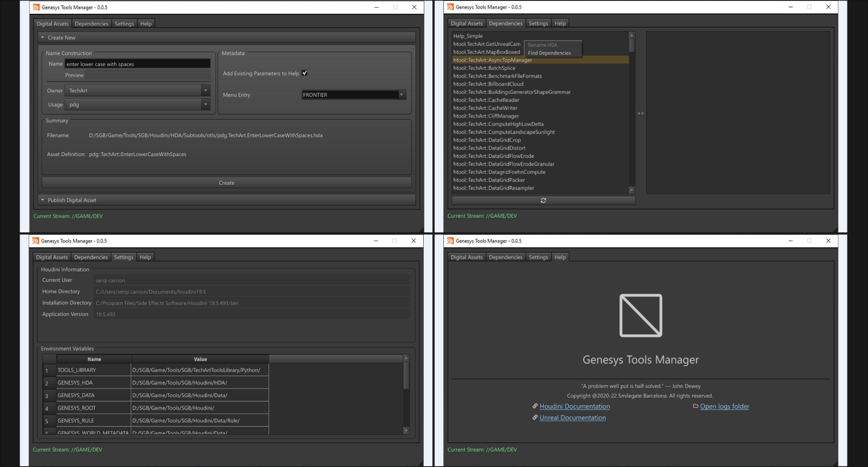Open the Settings tab in the Genesys logo window

point(538,257)
